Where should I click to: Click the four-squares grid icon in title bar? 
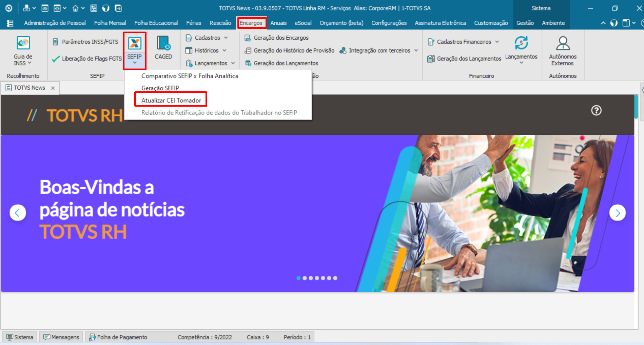[x=94, y=8]
